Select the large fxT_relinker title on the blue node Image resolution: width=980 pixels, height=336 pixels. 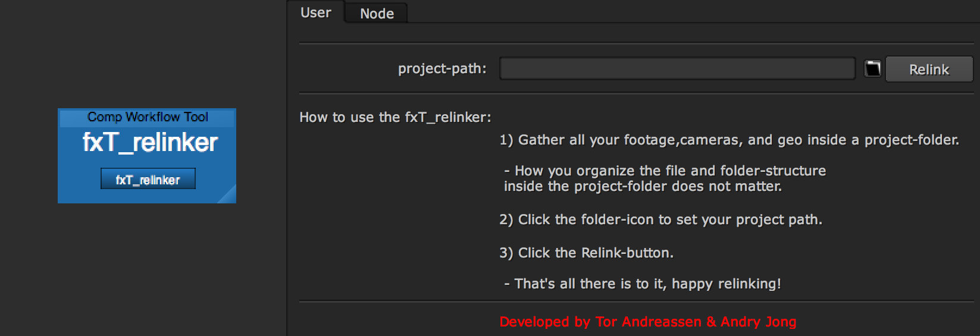(x=150, y=143)
